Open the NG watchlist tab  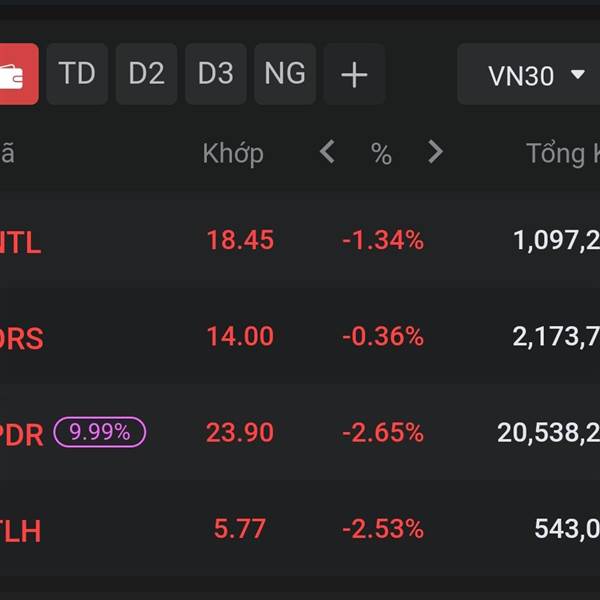(284, 74)
